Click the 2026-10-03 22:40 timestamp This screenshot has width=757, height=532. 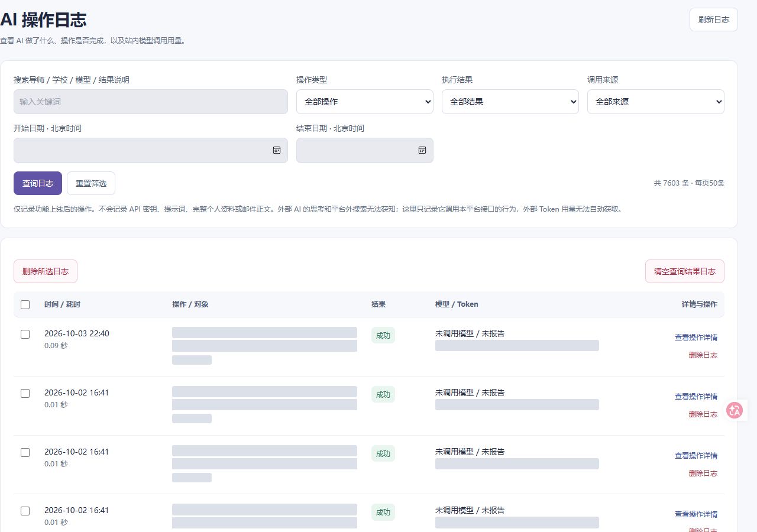coord(77,333)
